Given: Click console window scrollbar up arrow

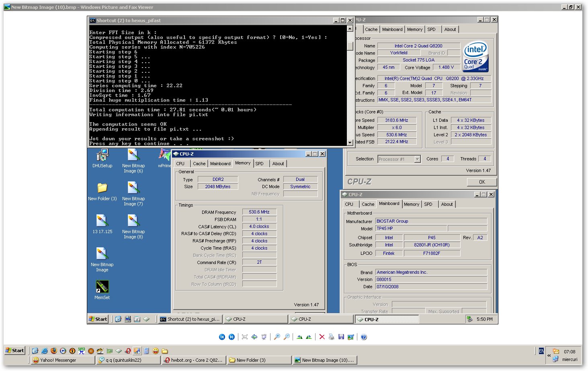Looking at the screenshot, I should pos(350,28).
